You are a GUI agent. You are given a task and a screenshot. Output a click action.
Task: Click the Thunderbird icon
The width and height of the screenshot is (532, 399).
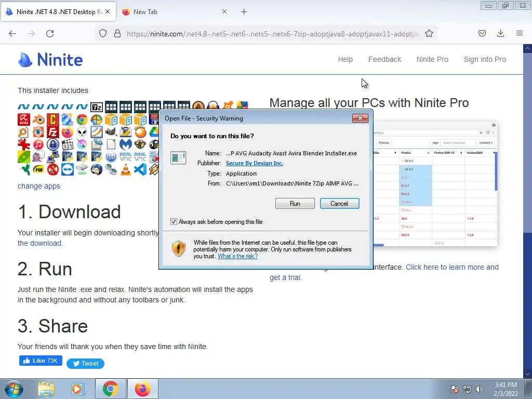(x=96, y=169)
